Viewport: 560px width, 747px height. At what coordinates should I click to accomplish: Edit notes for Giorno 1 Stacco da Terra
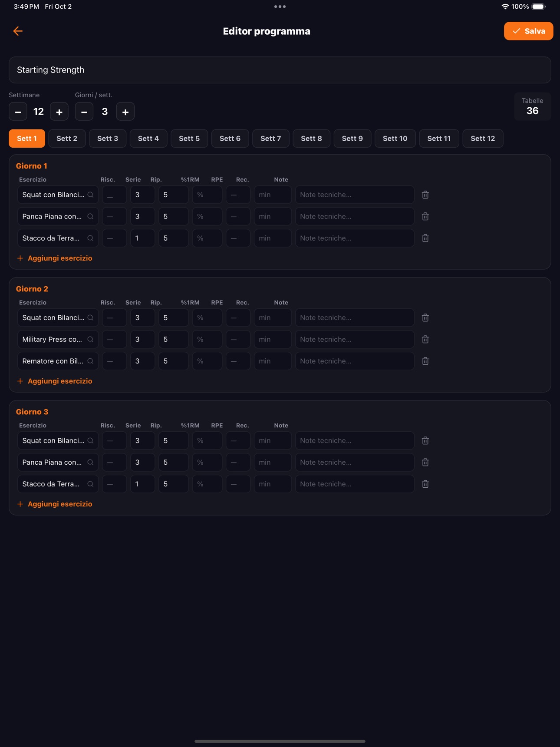coord(355,238)
